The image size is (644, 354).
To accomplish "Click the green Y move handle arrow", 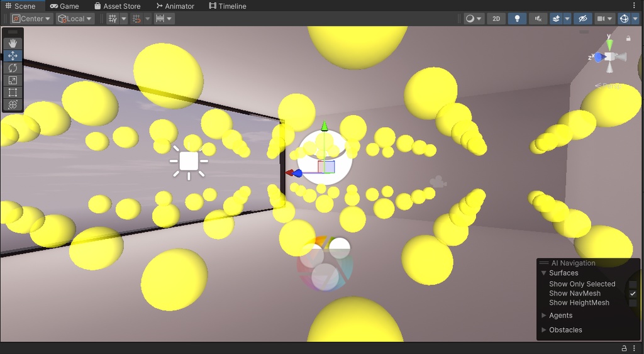I will 325,126.
